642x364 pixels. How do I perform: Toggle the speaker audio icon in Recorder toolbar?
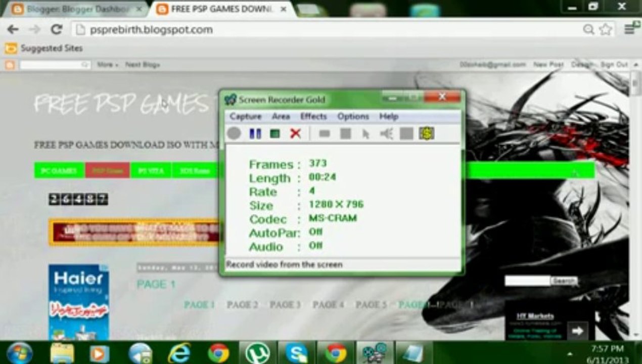pyautogui.click(x=386, y=133)
